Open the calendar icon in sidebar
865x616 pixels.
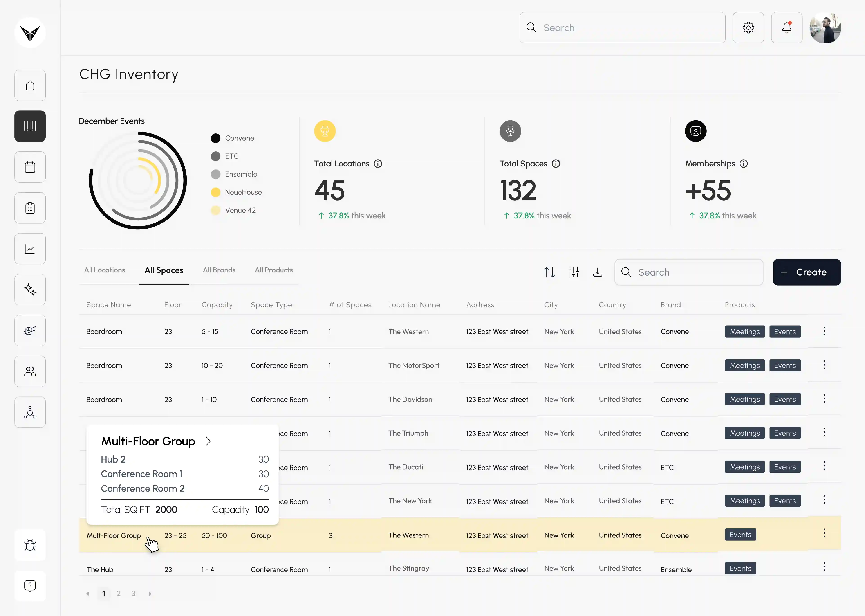[x=30, y=167]
